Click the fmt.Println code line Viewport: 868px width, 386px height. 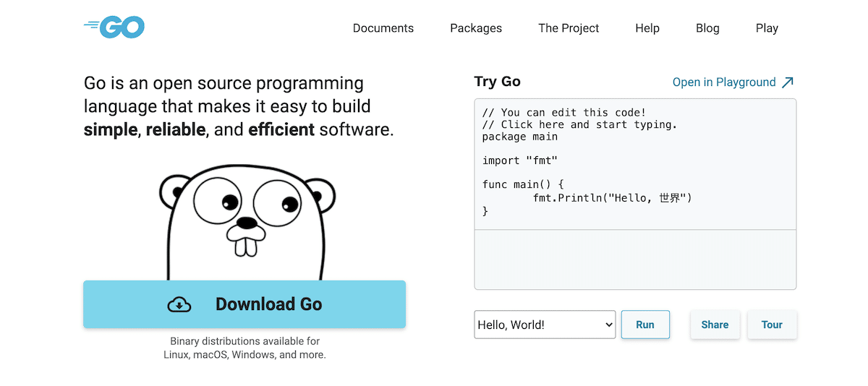613,198
